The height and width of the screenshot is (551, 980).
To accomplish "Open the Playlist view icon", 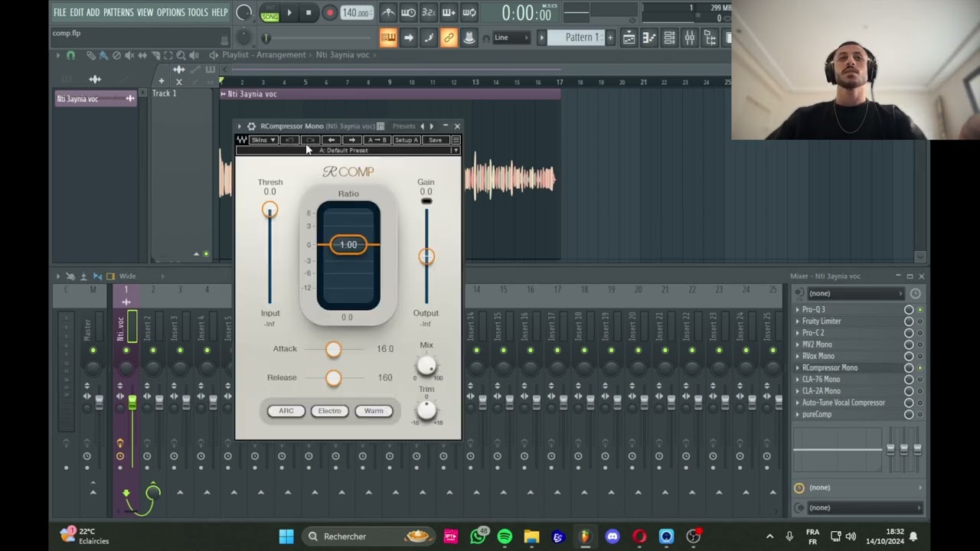I will tap(629, 38).
